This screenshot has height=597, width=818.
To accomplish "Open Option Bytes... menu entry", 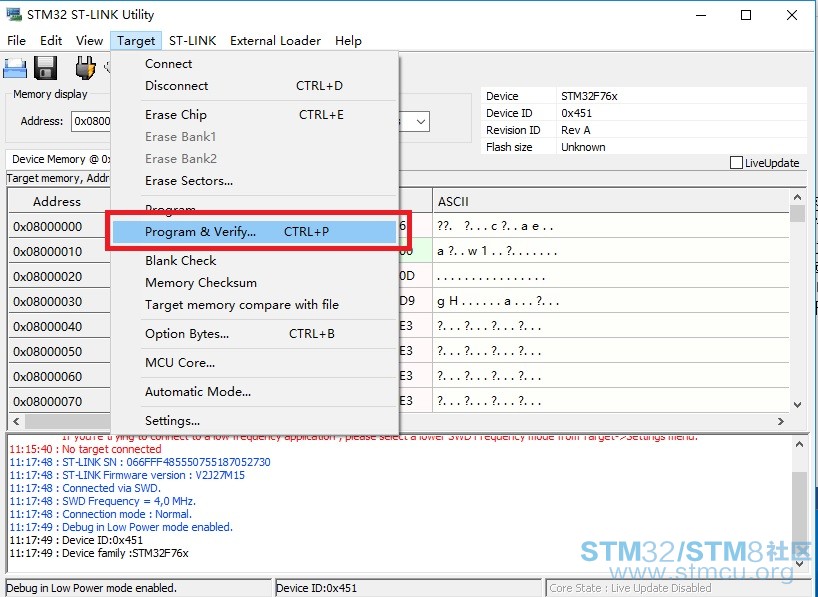I will tap(255, 333).
